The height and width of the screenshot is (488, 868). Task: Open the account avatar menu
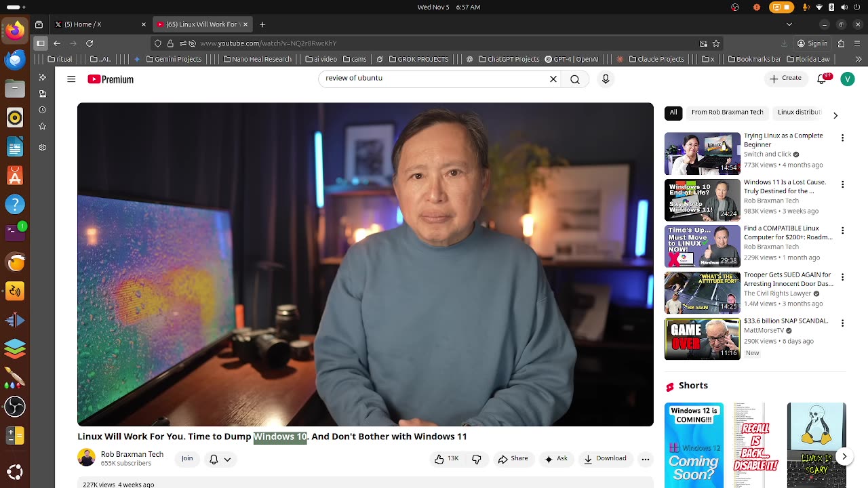[x=848, y=79]
